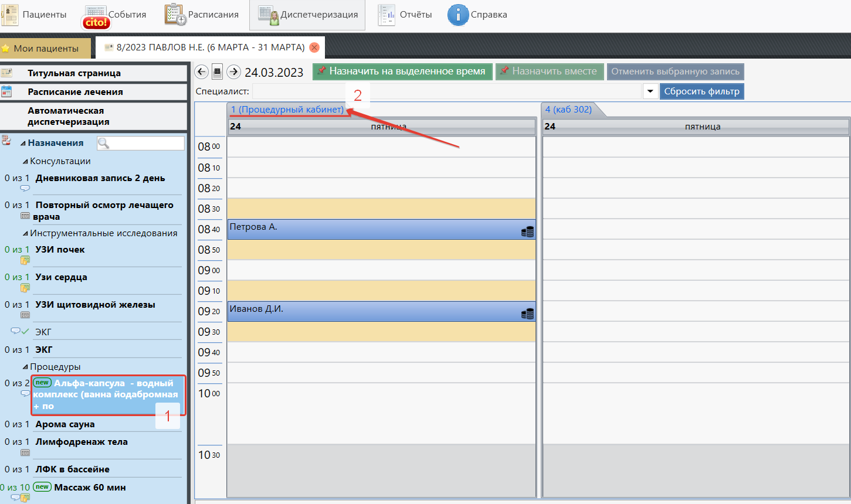Open the Reports chart icon
This screenshot has height=504, width=851.
386,15
